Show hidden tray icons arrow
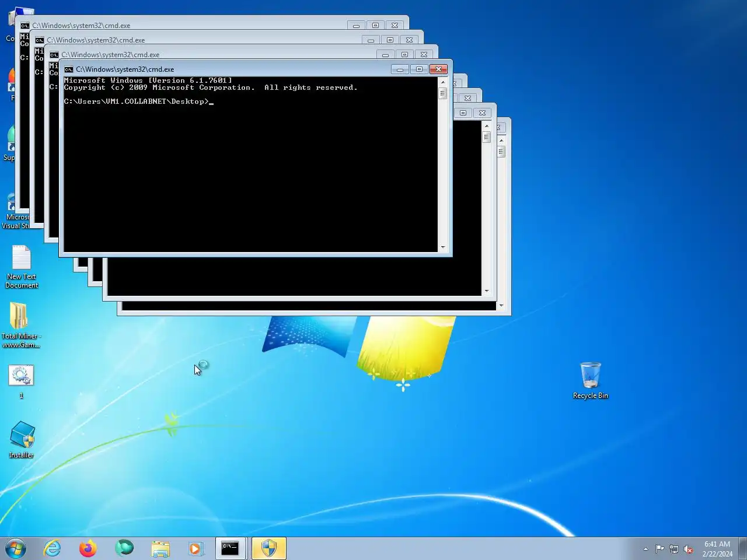The image size is (747, 560). 645,549
